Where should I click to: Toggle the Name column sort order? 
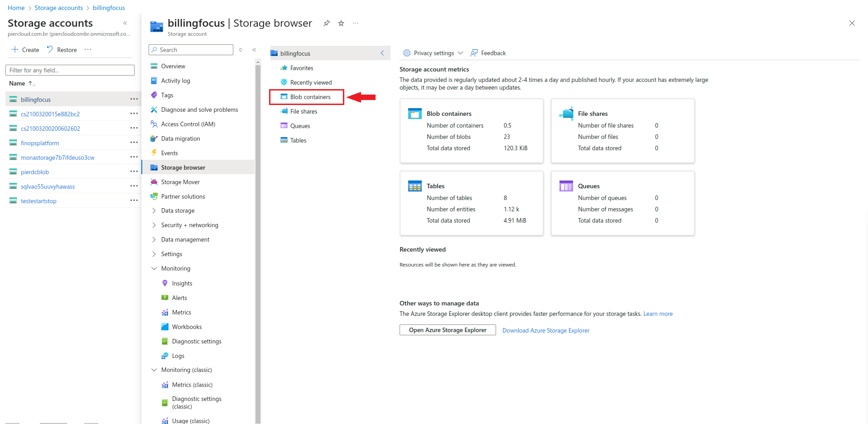[32, 83]
